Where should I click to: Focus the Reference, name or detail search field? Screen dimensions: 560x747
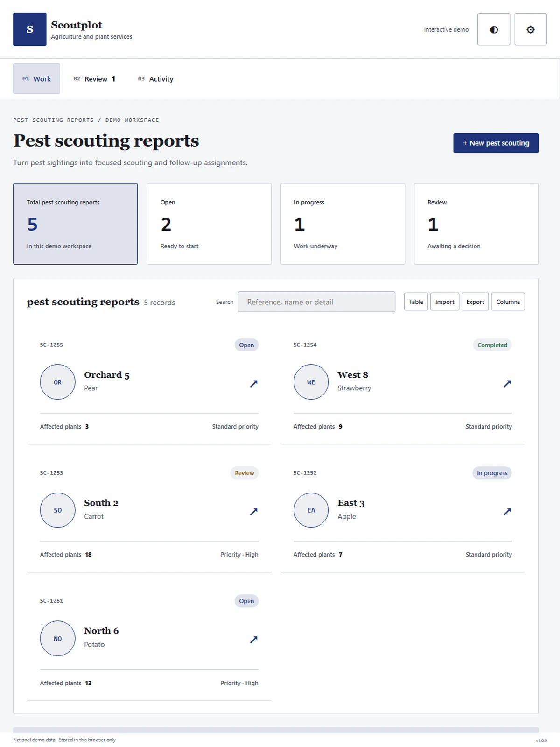coord(316,302)
